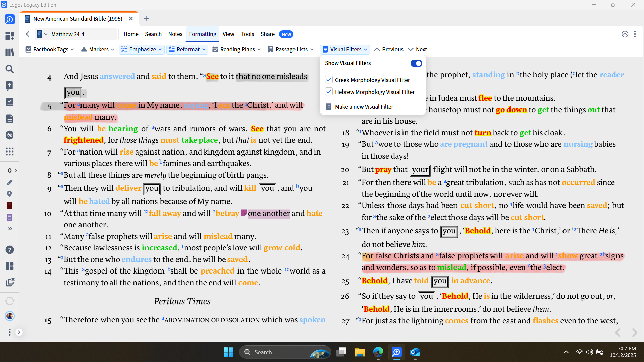The height and width of the screenshot is (362, 644).
Task: Click the sidebar Search magnifier icon
Action: pyautogui.click(x=10, y=69)
